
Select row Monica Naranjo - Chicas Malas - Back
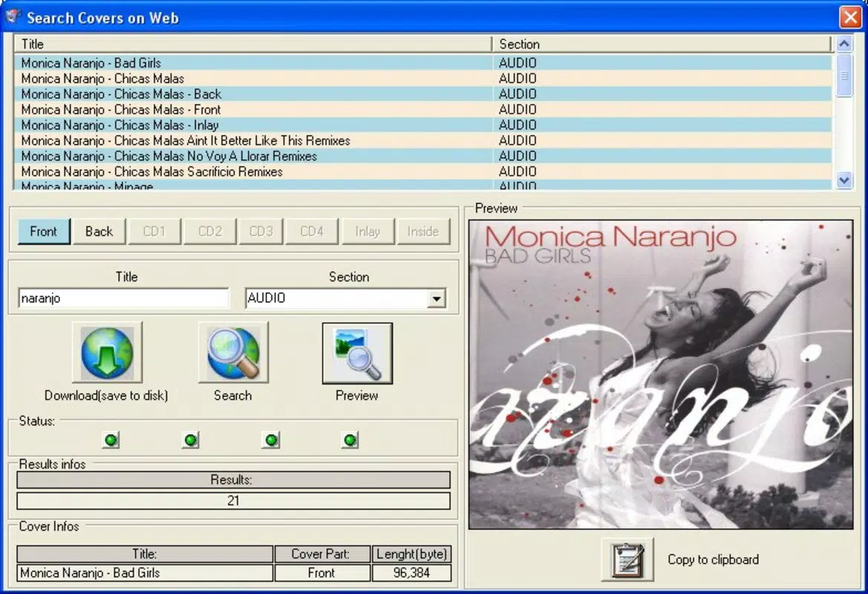tap(423, 94)
